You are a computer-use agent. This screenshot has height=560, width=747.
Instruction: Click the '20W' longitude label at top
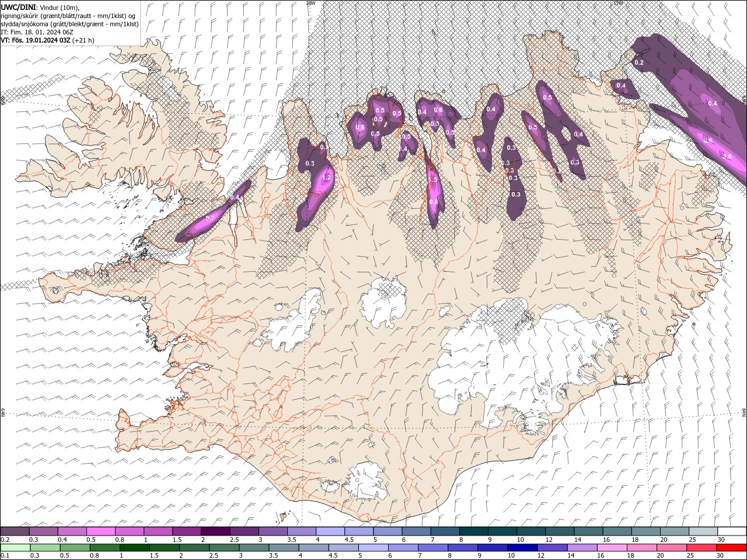coord(310,2)
